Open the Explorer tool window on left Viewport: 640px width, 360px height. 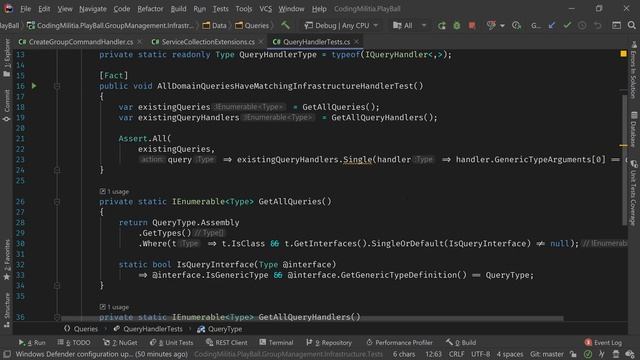tap(7, 58)
